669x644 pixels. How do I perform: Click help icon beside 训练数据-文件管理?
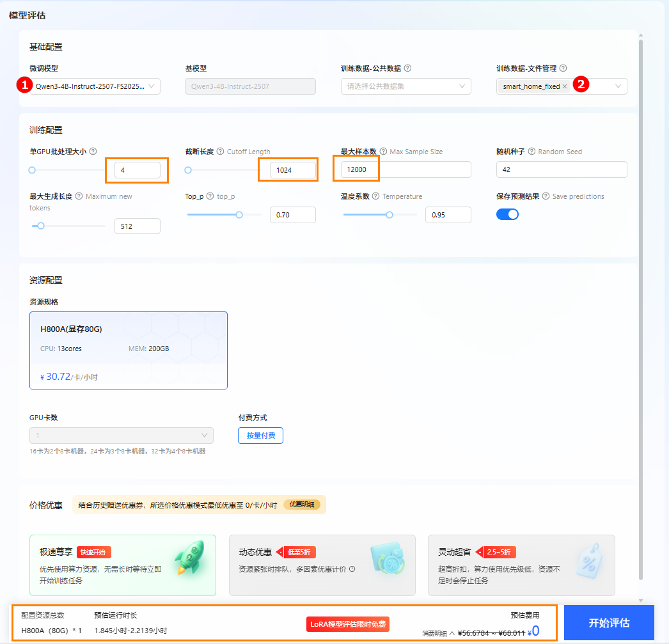563,68
